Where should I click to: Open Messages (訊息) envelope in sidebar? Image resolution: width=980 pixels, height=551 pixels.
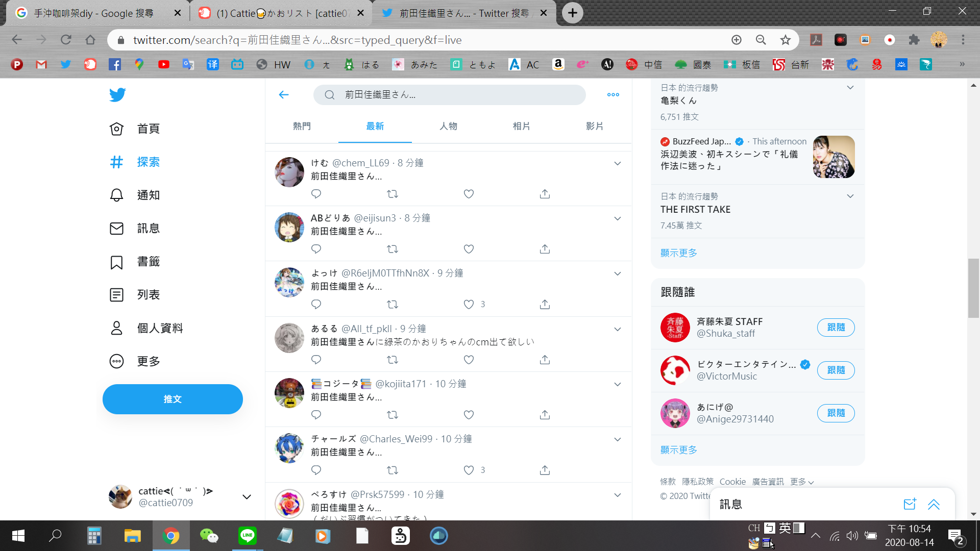tap(135, 228)
